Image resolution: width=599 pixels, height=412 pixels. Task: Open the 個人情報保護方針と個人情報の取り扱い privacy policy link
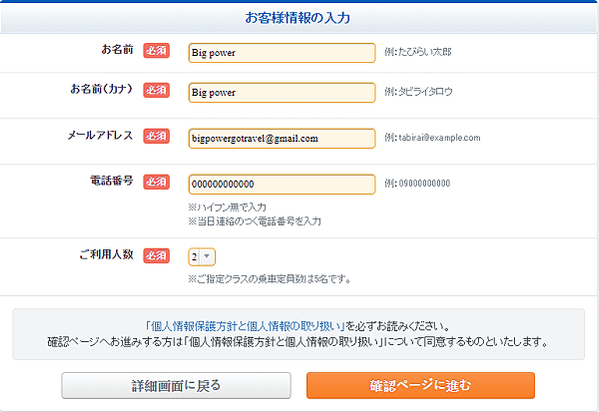244,326
